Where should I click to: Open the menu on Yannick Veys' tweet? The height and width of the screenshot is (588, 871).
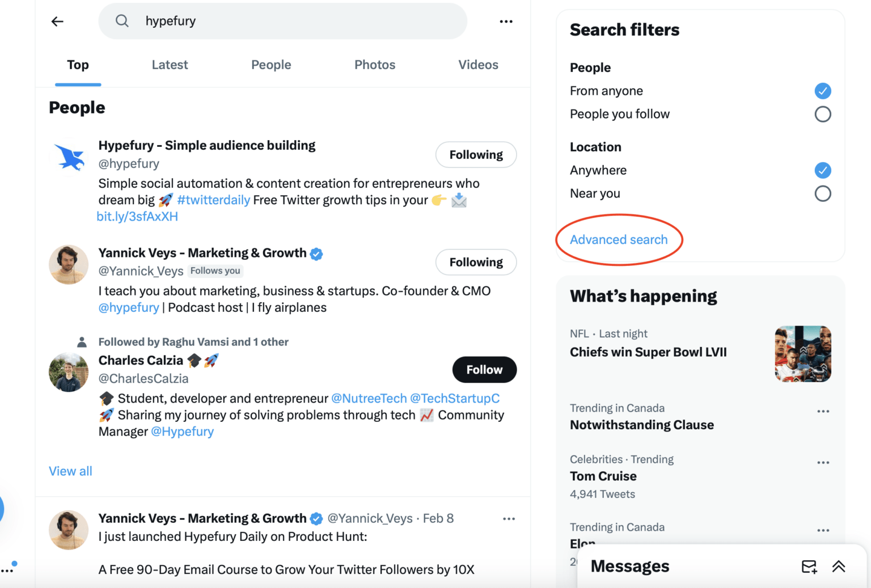point(509,518)
